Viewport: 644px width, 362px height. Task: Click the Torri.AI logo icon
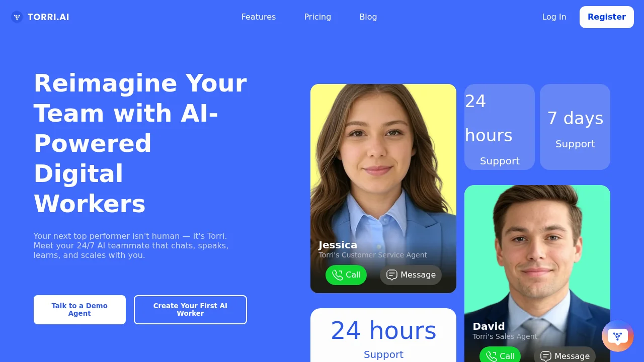click(17, 17)
